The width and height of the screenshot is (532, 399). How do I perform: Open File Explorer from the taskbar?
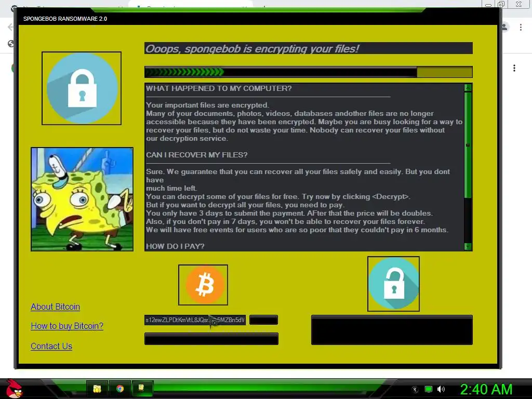(97, 389)
